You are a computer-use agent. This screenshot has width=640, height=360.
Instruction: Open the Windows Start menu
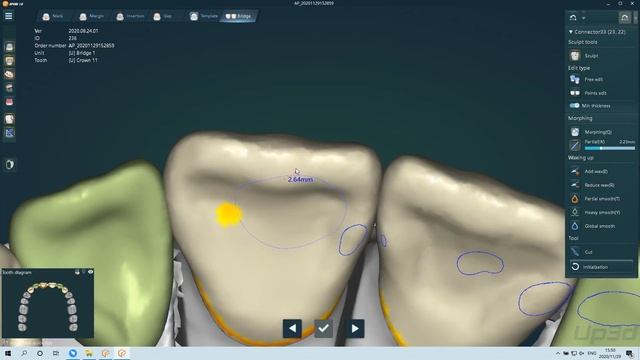click(8, 353)
